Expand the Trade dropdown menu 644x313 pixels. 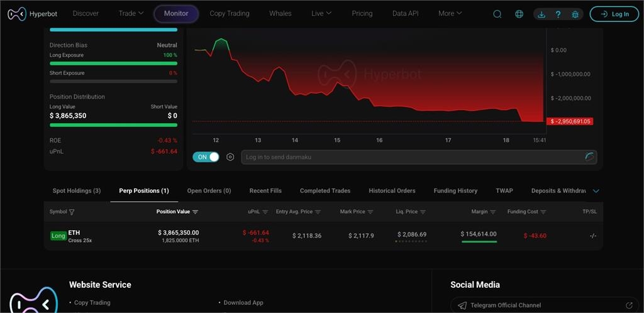point(131,14)
